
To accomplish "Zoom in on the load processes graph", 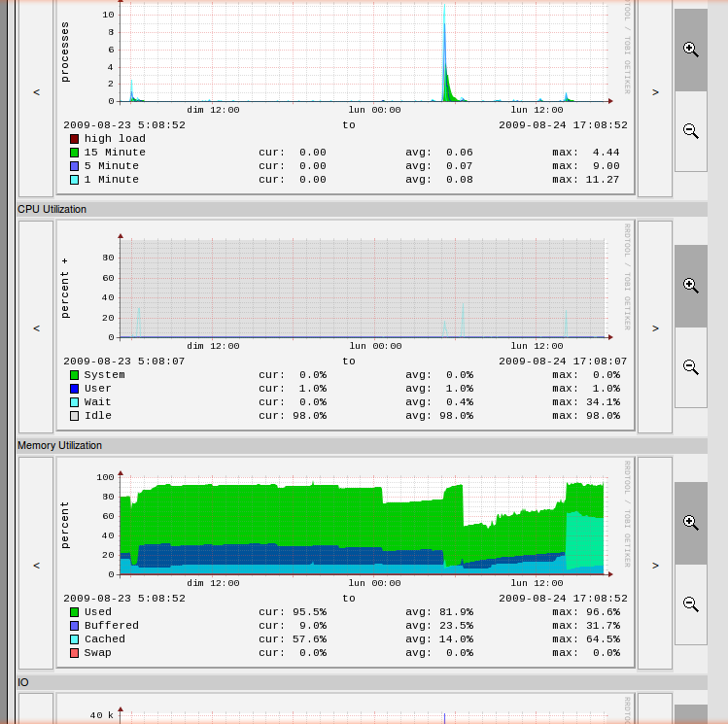I will [x=691, y=50].
